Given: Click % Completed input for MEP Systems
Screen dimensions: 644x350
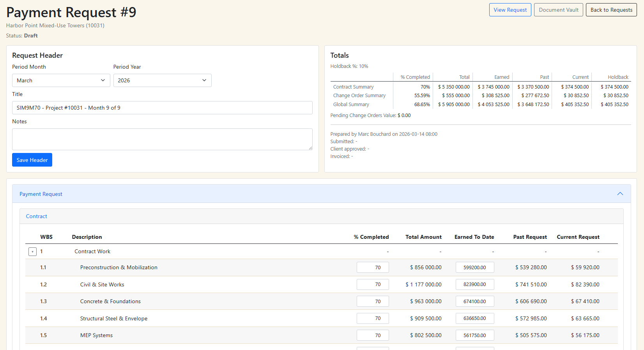Looking at the screenshot, I should click(373, 335).
